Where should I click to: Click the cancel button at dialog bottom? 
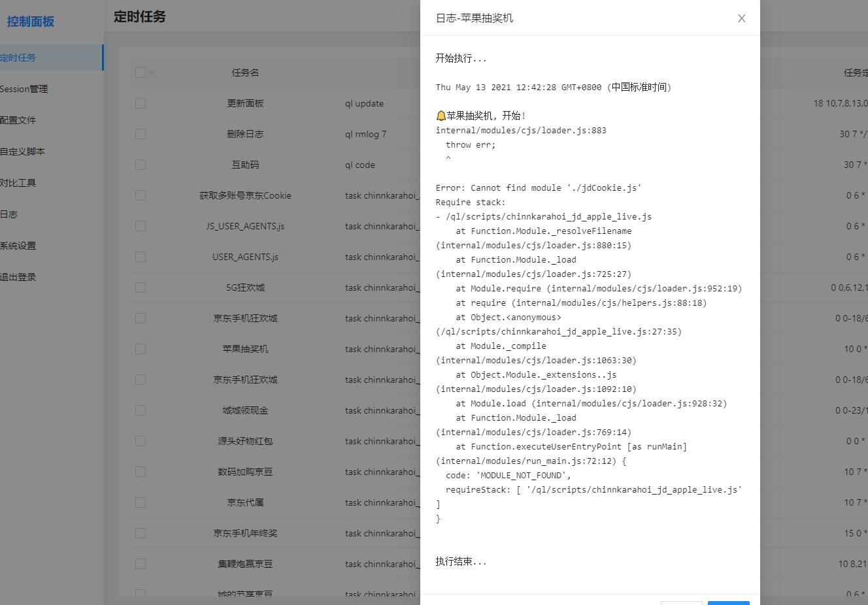click(682, 604)
